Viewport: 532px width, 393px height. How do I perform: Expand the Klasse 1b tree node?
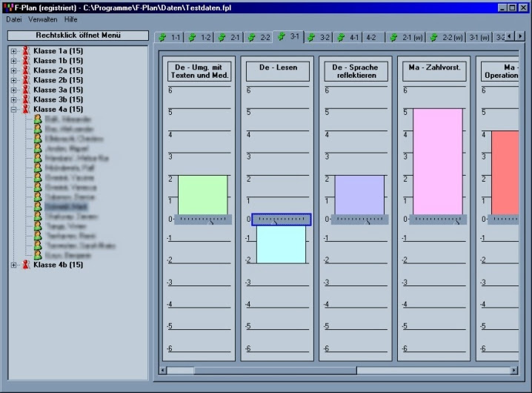(13, 61)
